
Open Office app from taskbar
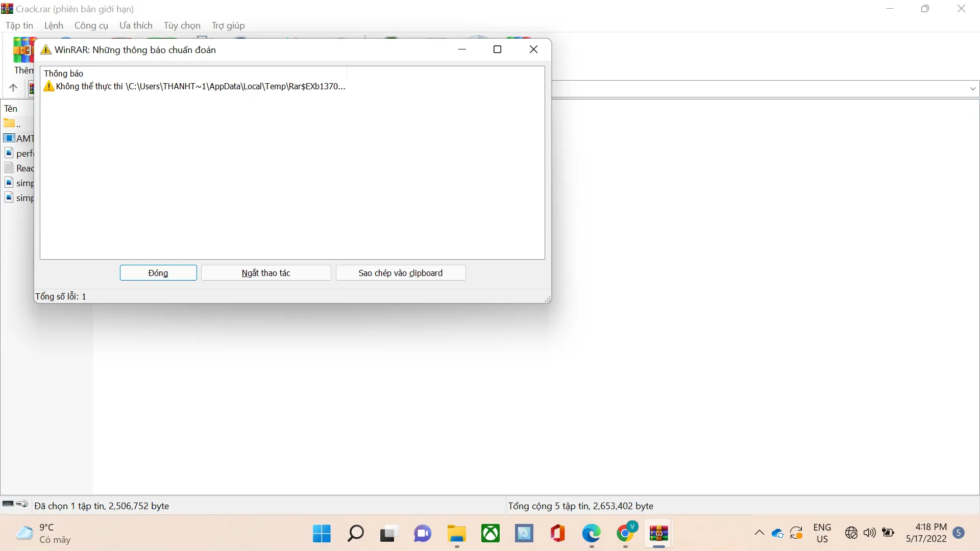558,534
